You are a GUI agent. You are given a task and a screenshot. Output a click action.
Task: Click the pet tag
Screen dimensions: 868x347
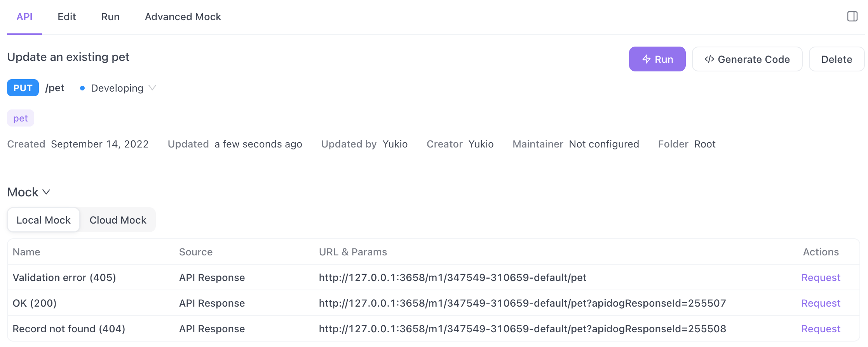coord(21,118)
